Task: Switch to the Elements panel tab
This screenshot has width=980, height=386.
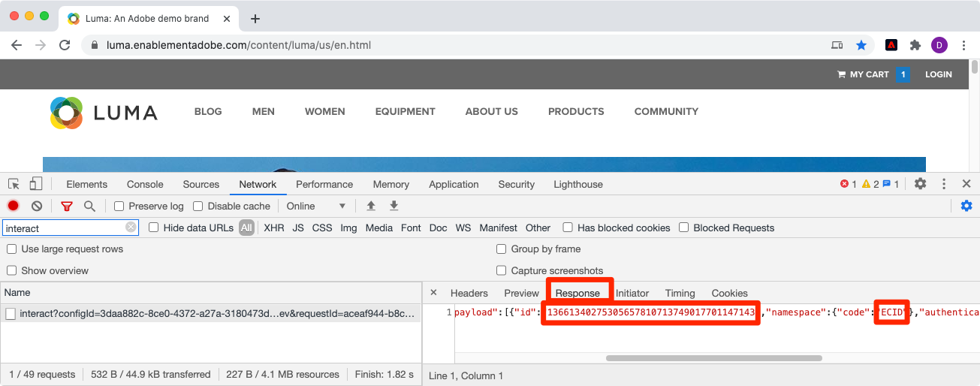Action: click(x=86, y=184)
